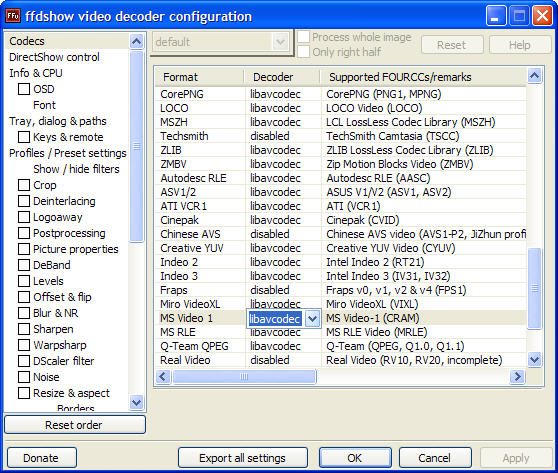The image size is (558, 473).
Task: Minimize the ffdshow configuration window
Action: tap(496, 16)
